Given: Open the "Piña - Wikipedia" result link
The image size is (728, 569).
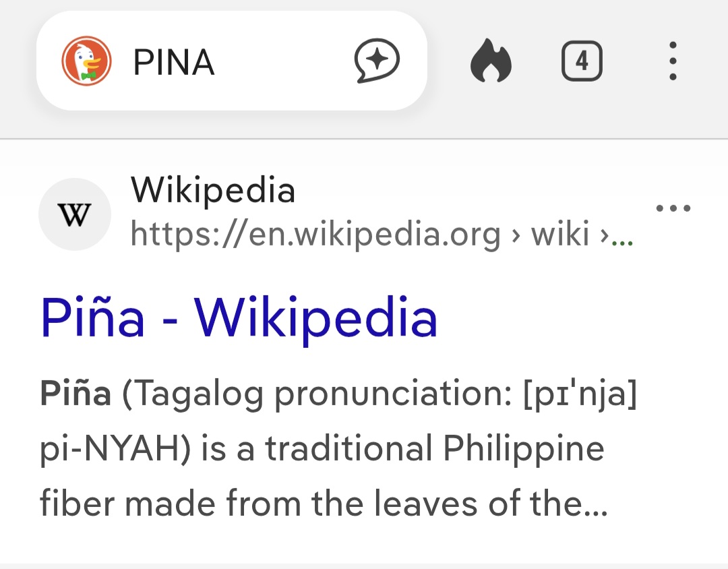Looking at the screenshot, I should coord(239,318).
